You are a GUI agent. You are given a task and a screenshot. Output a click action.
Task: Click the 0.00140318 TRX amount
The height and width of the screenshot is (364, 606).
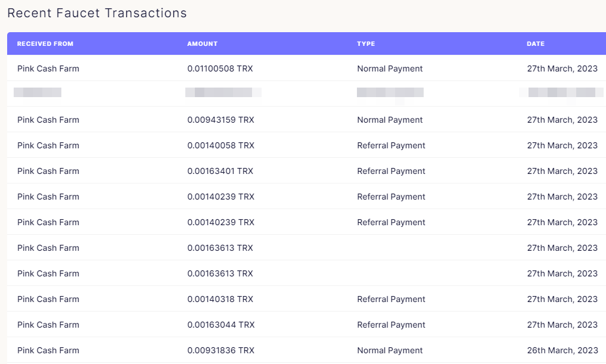(x=220, y=299)
